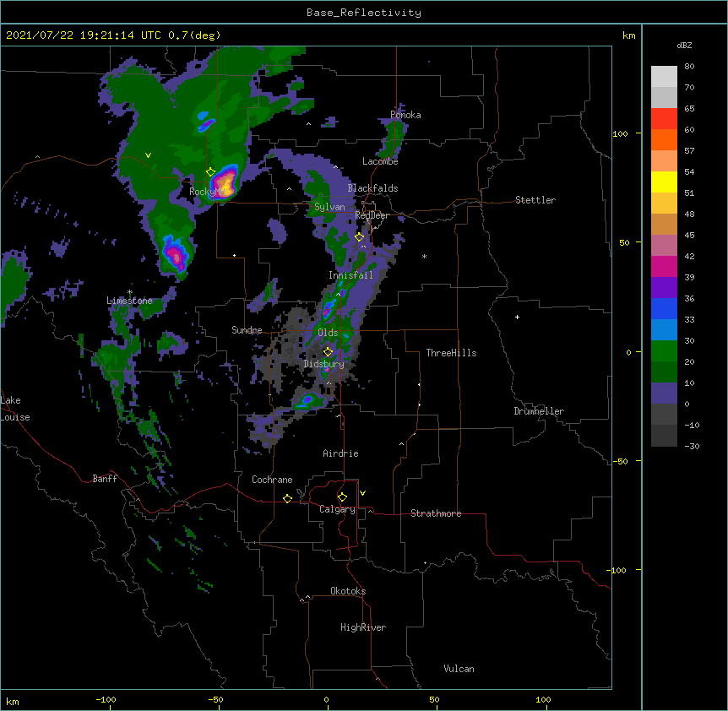Click the white asterisk marker above Limestone
The image size is (728, 711).
point(129,292)
